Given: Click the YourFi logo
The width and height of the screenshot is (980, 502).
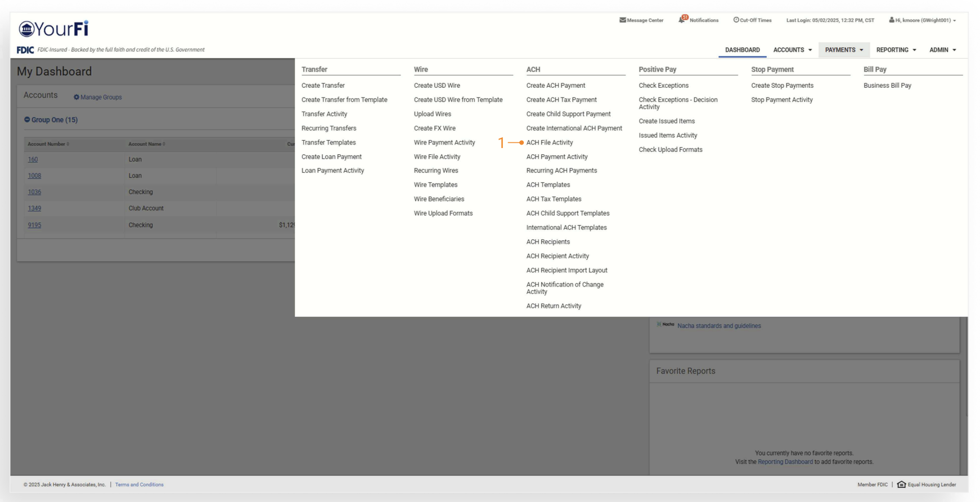Looking at the screenshot, I should tap(53, 29).
